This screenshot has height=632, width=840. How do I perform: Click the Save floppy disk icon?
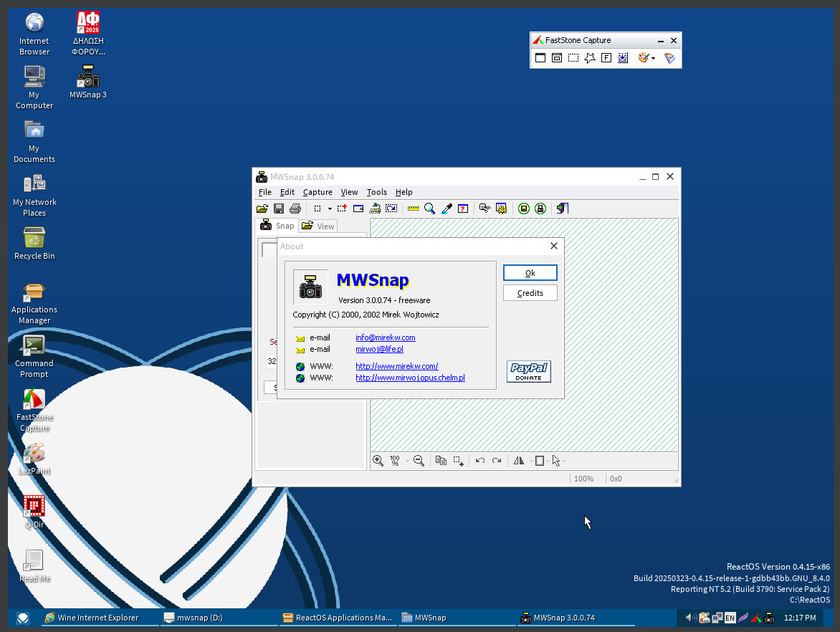(279, 209)
